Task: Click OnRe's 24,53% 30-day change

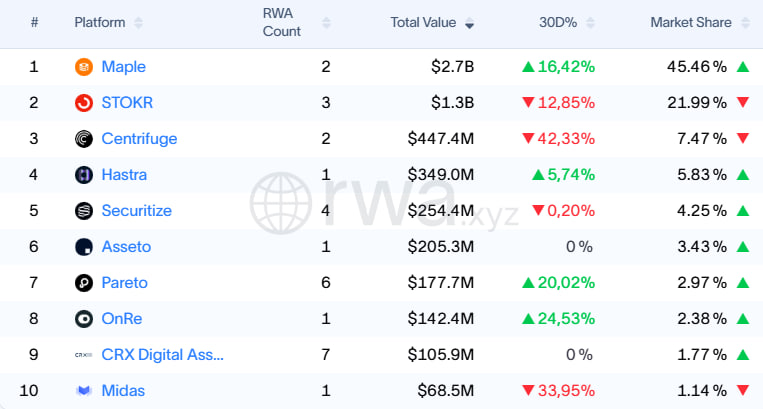Action: (558, 319)
